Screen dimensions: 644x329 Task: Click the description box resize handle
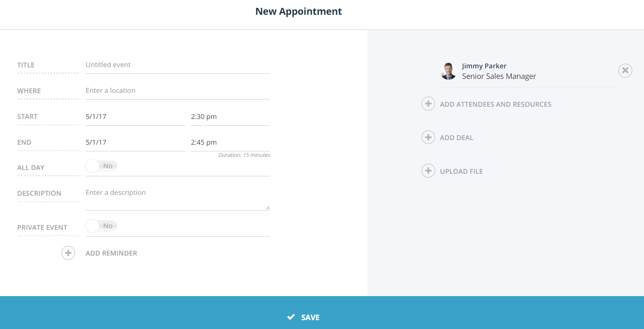[267, 208]
